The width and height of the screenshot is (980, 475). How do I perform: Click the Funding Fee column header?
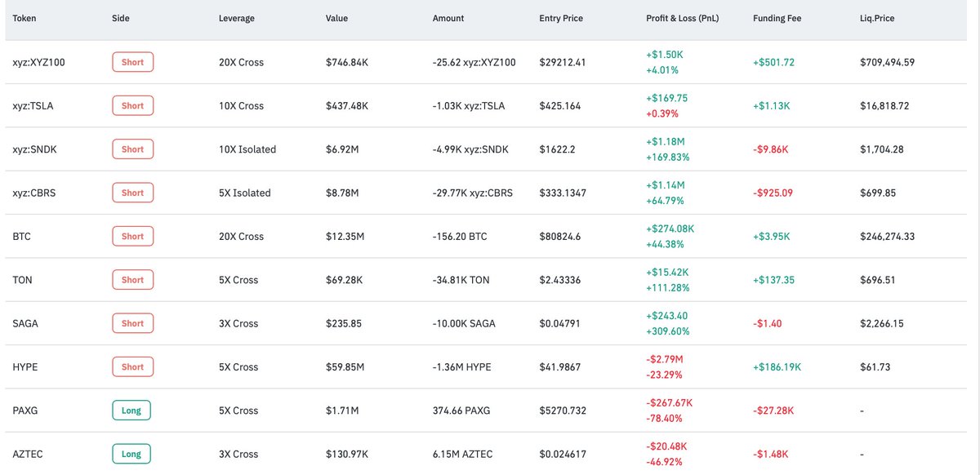click(x=778, y=18)
